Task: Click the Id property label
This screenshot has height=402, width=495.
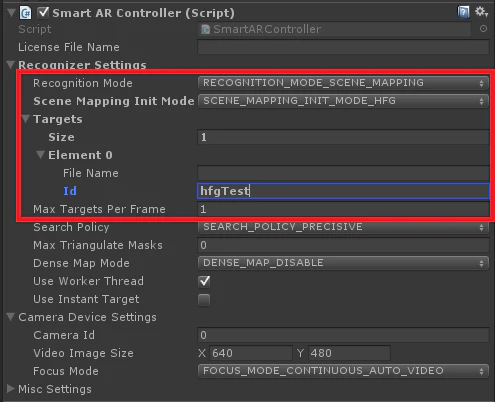Action: pyautogui.click(x=70, y=191)
